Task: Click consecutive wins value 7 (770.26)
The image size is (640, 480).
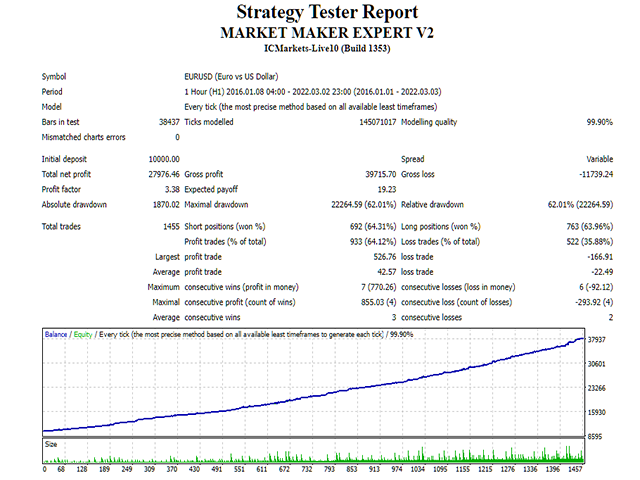Action: [x=379, y=287]
